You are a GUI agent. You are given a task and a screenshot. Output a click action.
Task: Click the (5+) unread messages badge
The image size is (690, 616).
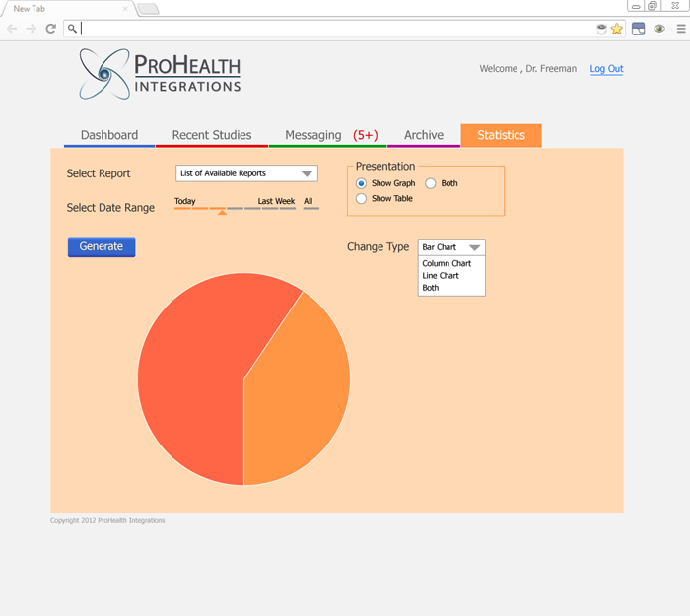tap(366, 135)
